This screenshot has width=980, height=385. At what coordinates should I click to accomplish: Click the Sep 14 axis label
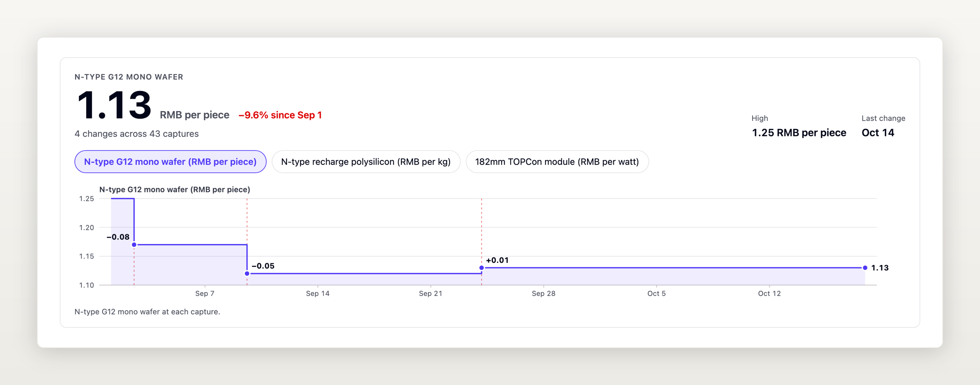click(318, 294)
